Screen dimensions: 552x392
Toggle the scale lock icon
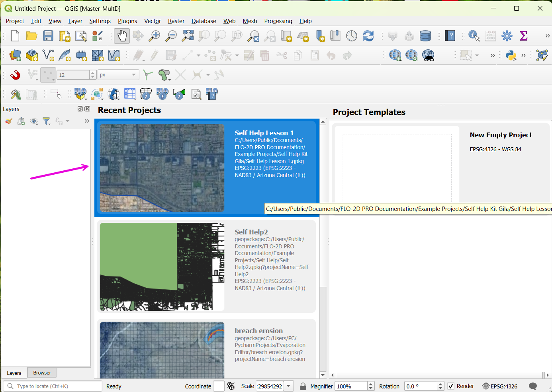coord(303,386)
